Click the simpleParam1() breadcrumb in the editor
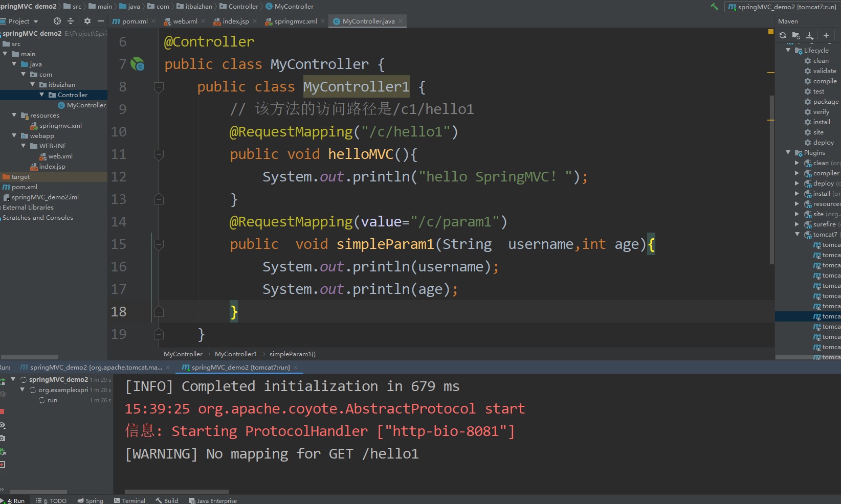Image resolution: width=841 pixels, height=504 pixels. 293,354
